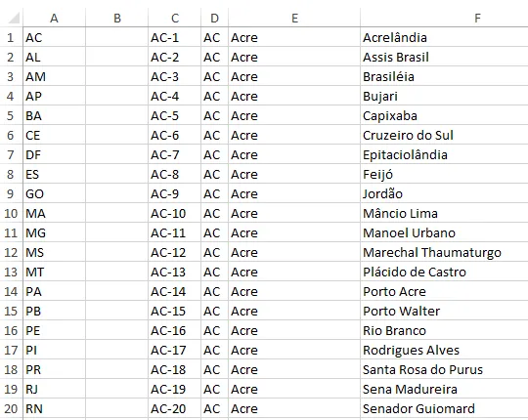Select the cell with Marechal Thaumaturgo
This screenshot has width=528, height=420.
(444, 252)
